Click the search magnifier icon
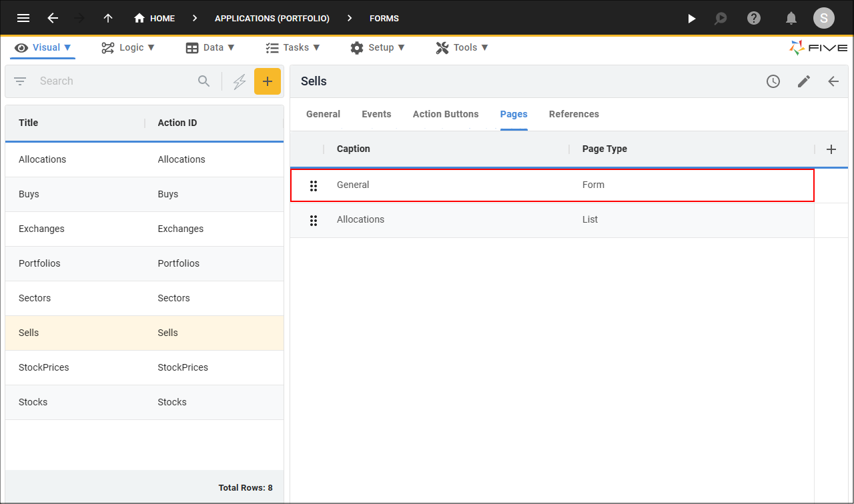854x504 pixels. (204, 81)
